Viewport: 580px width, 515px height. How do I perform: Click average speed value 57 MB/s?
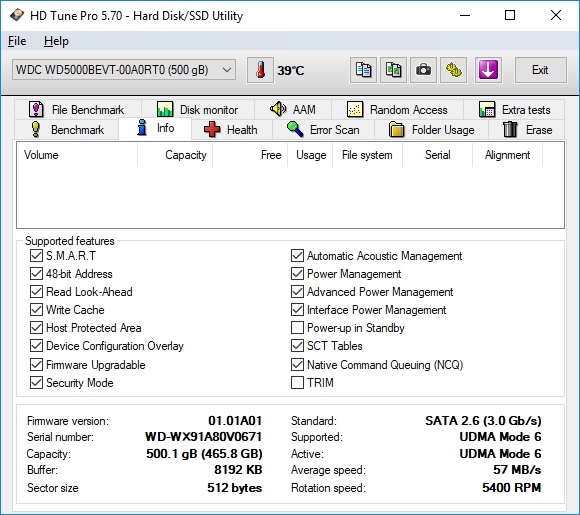[x=517, y=470]
